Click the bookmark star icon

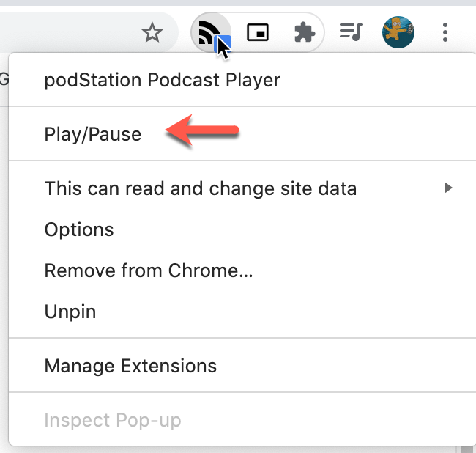point(152,32)
